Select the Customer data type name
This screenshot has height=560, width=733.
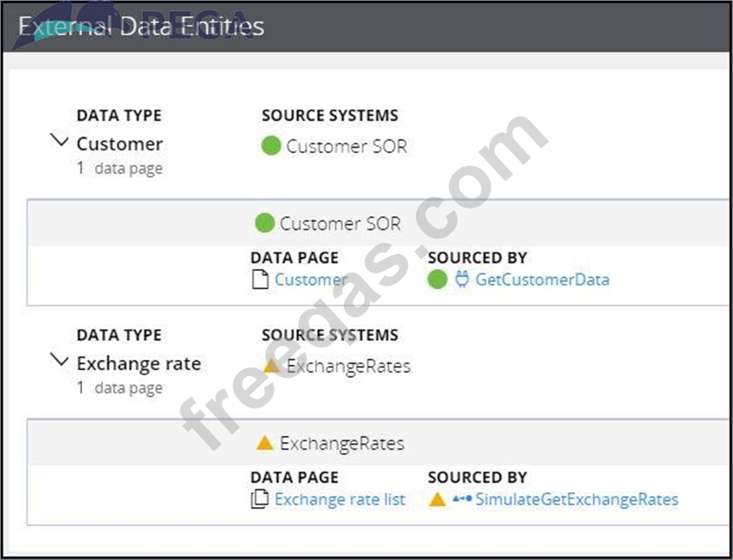(x=120, y=144)
